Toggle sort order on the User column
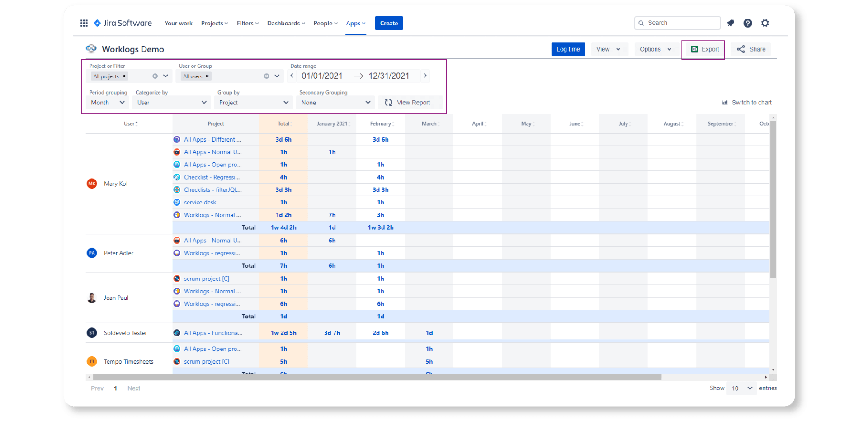The width and height of the screenshot is (868, 421). pyautogui.click(x=130, y=123)
